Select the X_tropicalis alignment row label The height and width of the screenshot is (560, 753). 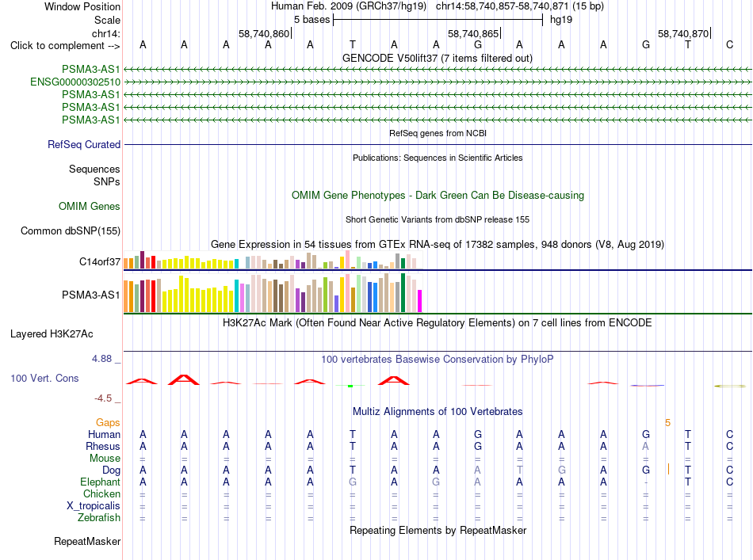94,506
